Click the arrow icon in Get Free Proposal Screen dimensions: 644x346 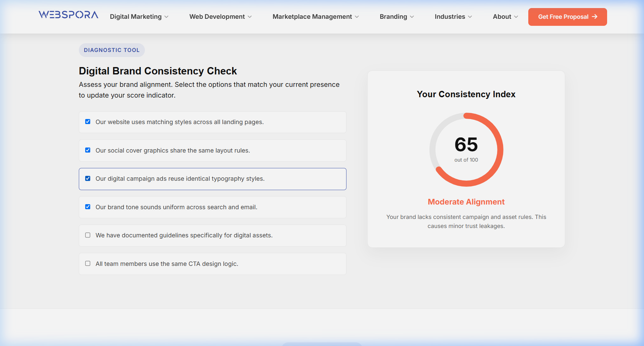click(x=595, y=16)
